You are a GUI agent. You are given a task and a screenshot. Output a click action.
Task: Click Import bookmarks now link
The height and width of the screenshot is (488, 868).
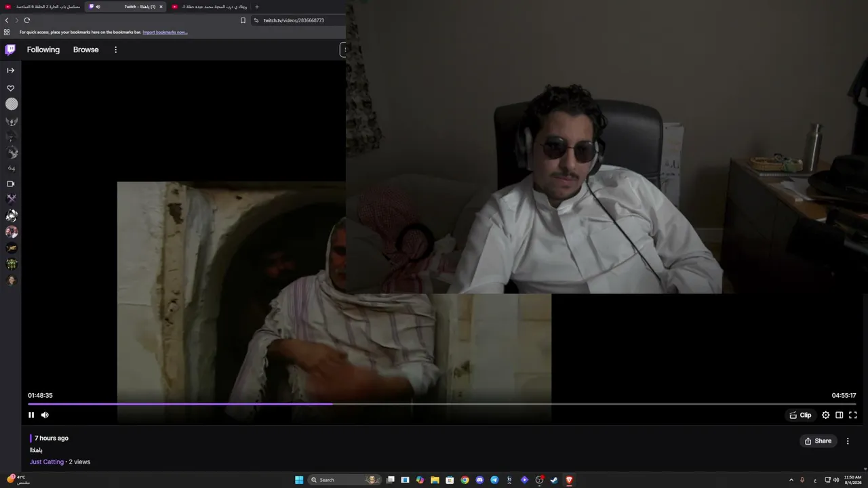(x=165, y=32)
